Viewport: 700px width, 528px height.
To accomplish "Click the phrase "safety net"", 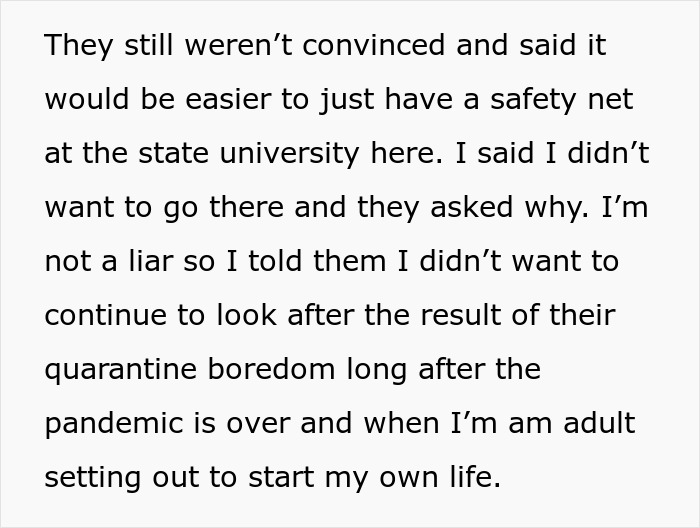I will click(x=562, y=99).
